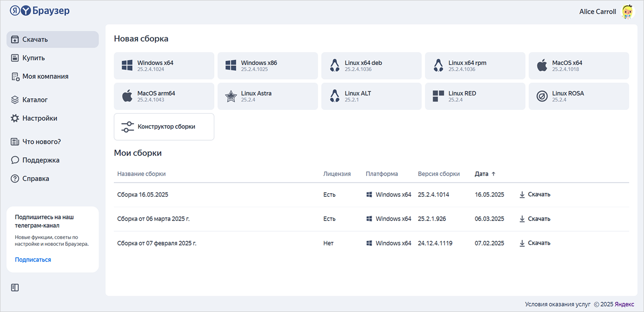The width and height of the screenshot is (644, 312).
Task: Open Alice Carroll's profile avatar
Action: [627, 12]
